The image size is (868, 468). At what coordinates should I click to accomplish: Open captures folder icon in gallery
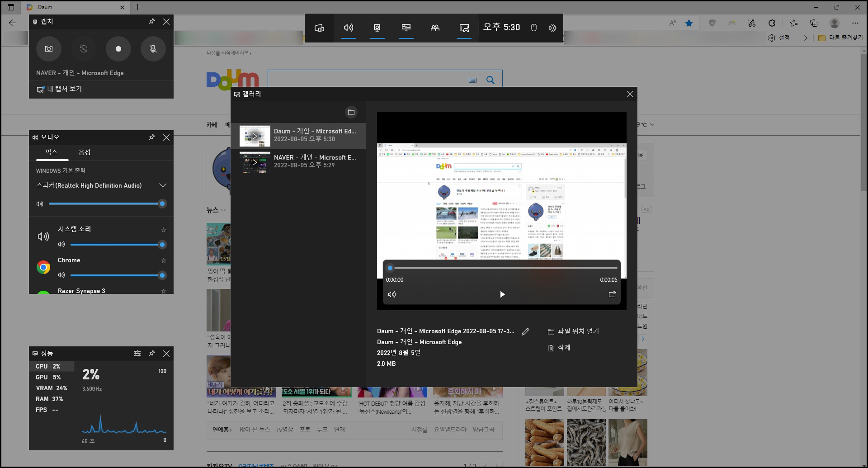(x=351, y=112)
